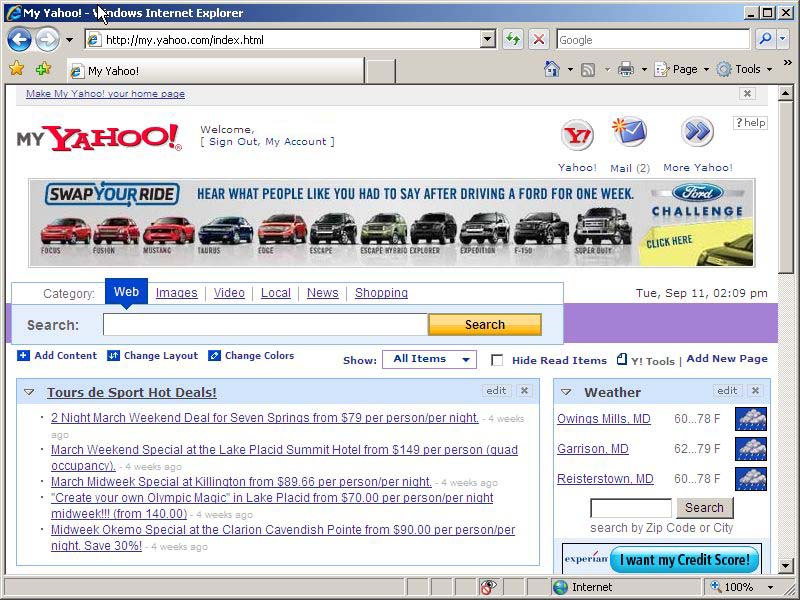800x600 pixels.
Task: Click the weather Zip Code search field
Action: click(631, 508)
